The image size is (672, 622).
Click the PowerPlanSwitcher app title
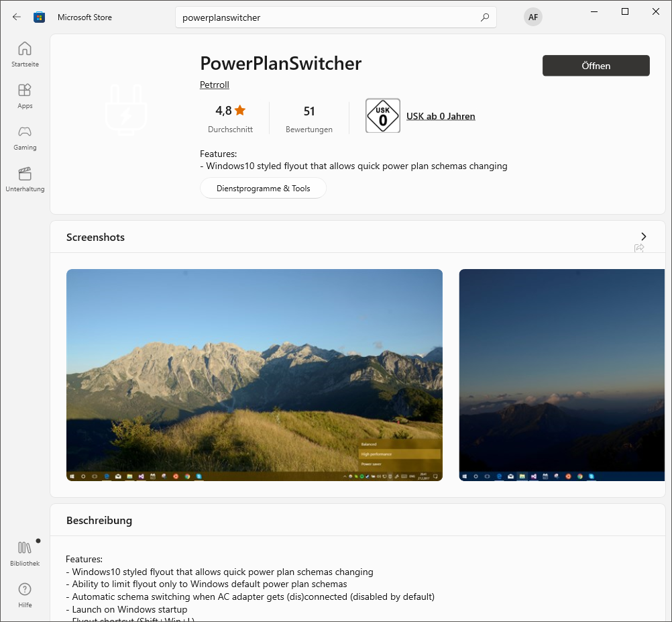(281, 64)
